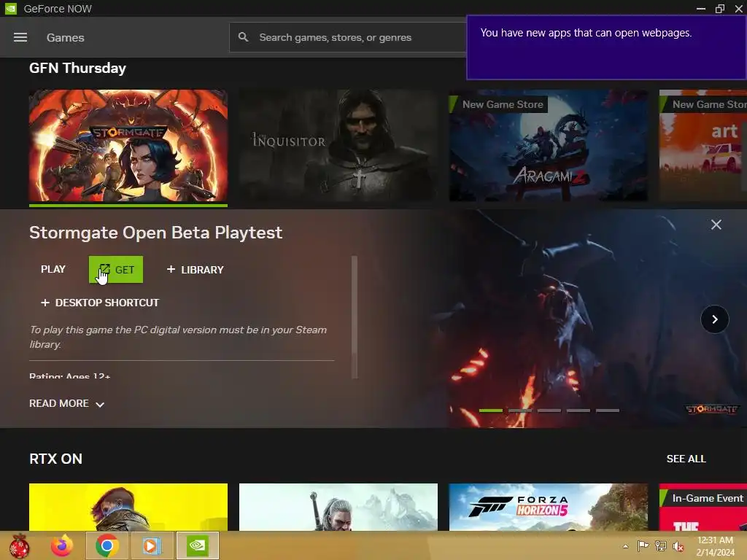Click the search magnifier icon
Viewport: 747px width, 560px height.
point(243,36)
